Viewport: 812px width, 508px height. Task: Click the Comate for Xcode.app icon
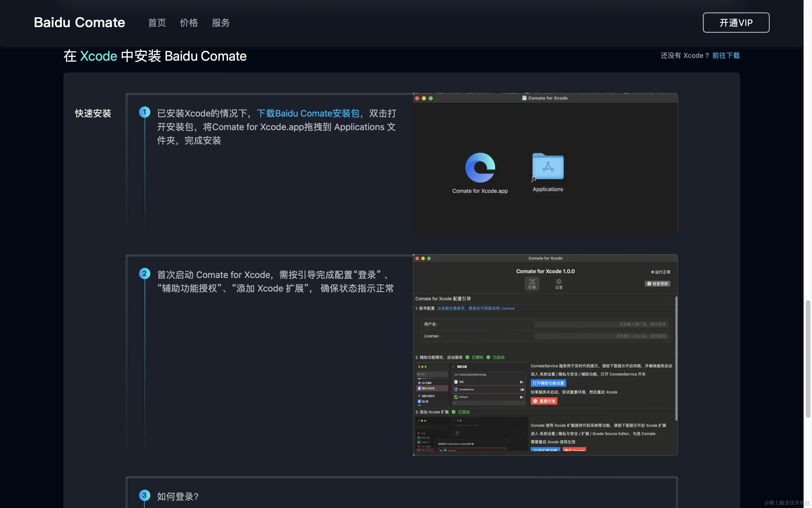(480, 168)
